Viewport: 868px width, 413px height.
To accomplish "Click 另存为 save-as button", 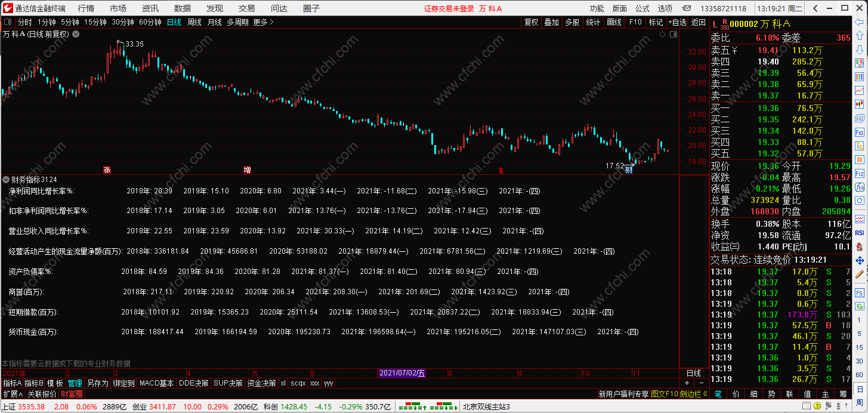I will tap(97, 383).
